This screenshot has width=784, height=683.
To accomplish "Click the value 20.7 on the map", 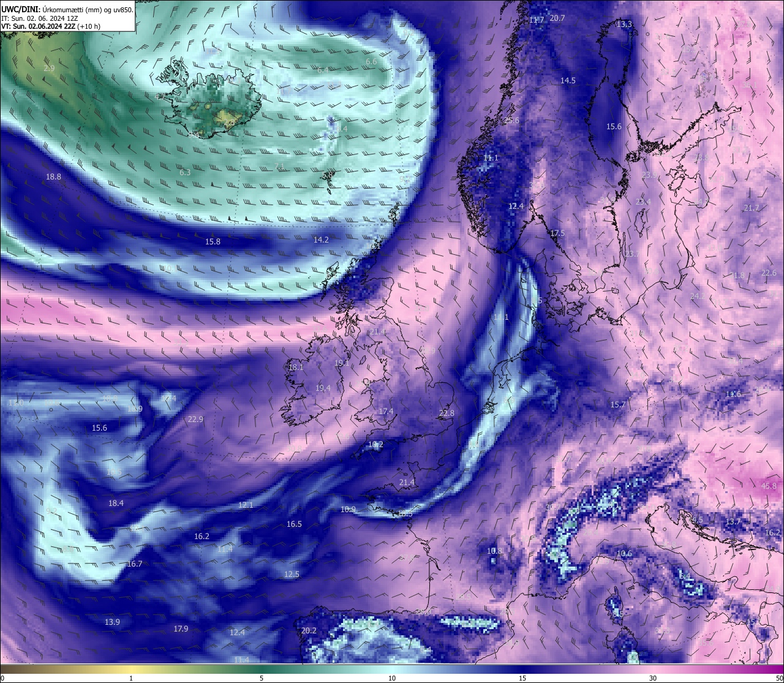I will [557, 18].
